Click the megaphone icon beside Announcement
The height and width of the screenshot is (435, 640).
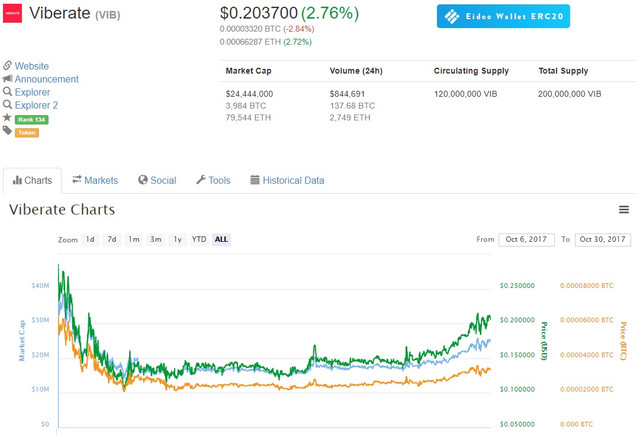pos(7,78)
